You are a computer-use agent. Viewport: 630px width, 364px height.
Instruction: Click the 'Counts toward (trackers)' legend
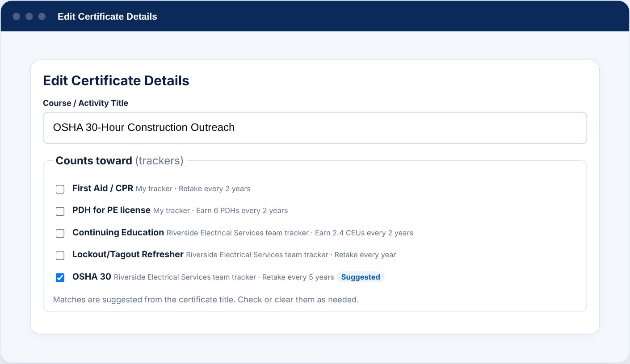coord(120,161)
